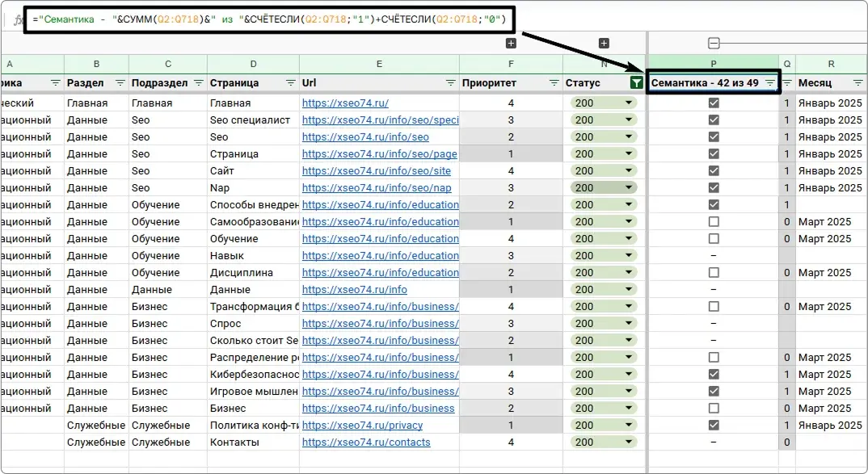Screen dimensions: 868x474
Task: Open the 200 status dropdown in Главная row
Action: 629,103
